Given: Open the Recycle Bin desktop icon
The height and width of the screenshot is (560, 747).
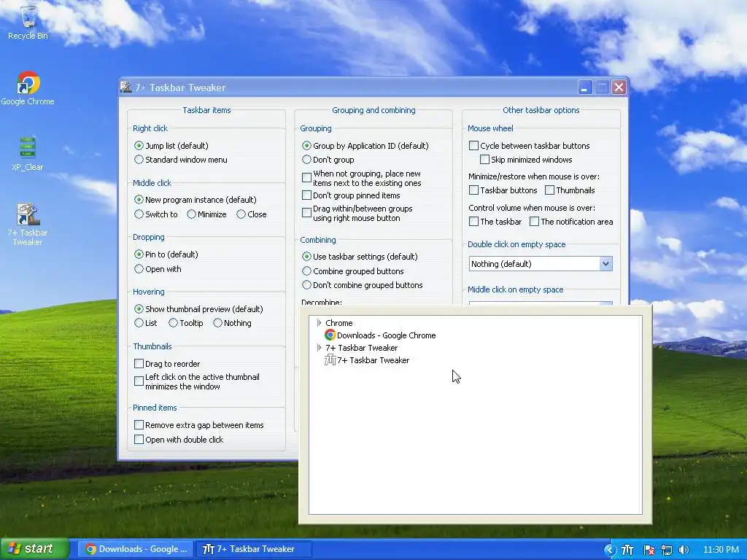Looking at the screenshot, I should tap(28, 23).
